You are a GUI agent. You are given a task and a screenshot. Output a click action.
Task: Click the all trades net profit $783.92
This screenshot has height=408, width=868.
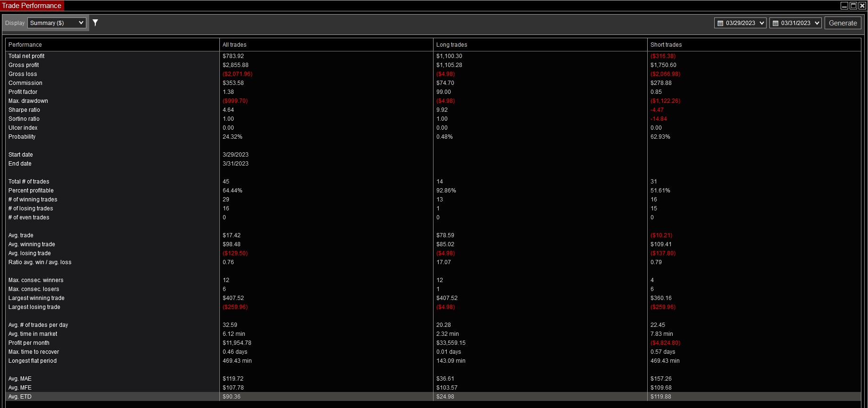tap(233, 56)
